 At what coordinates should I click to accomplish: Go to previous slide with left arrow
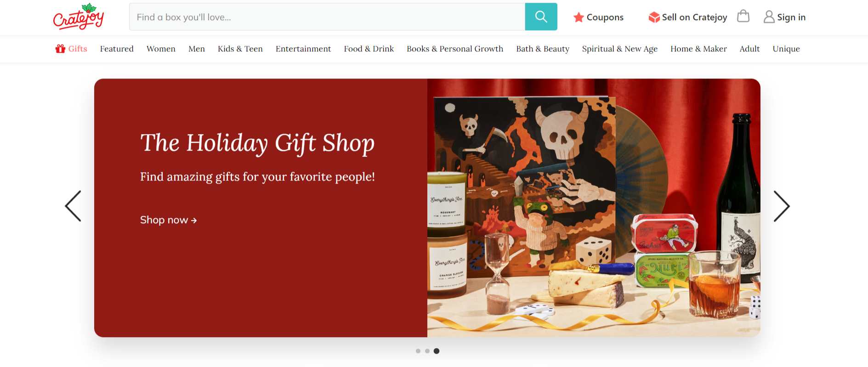[x=73, y=206]
